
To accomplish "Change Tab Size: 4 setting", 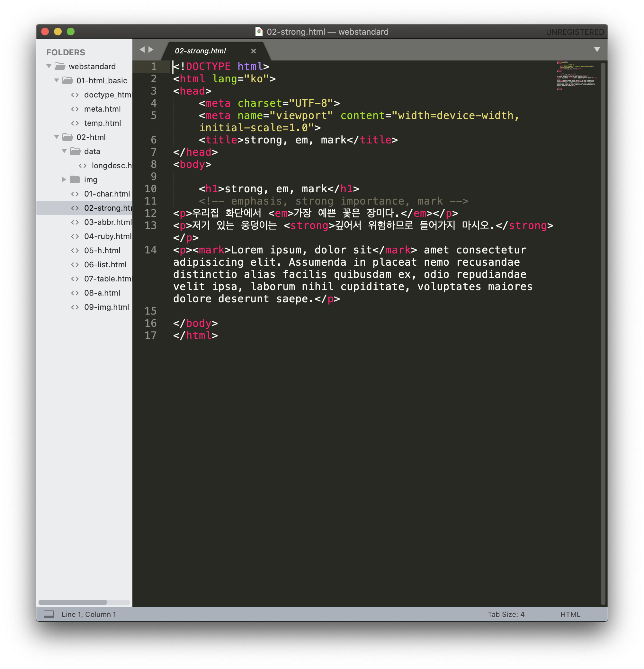I will coord(506,614).
